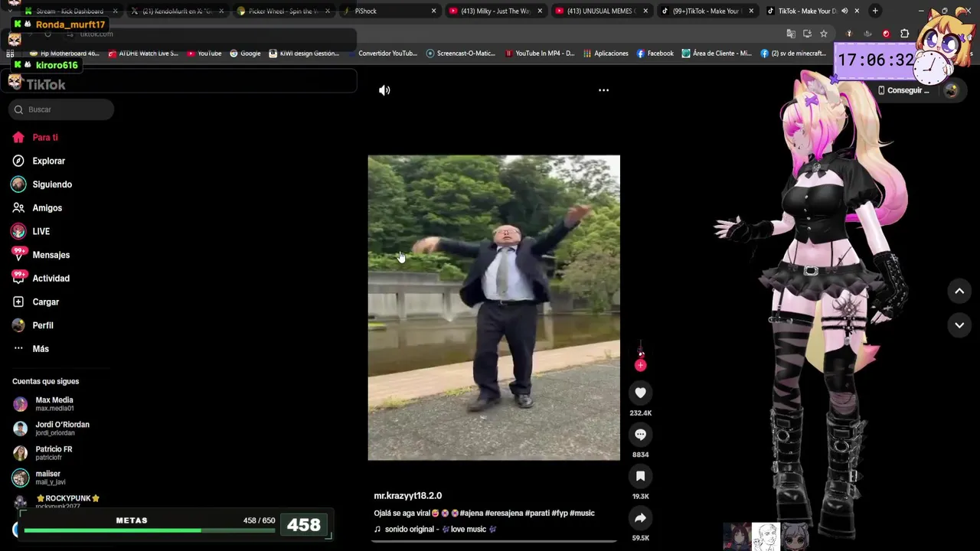Click the playing video to pause it
This screenshot has width=980, height=551.
(x=494, y=308)
